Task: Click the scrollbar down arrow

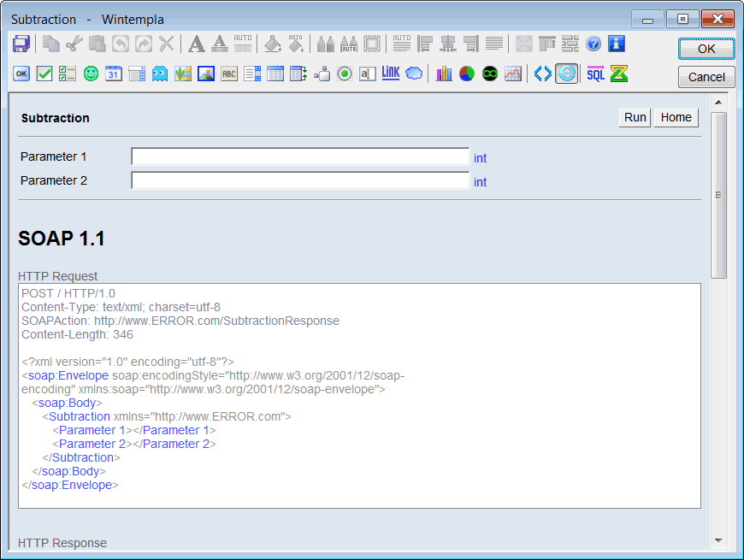Action: [718, 540]
